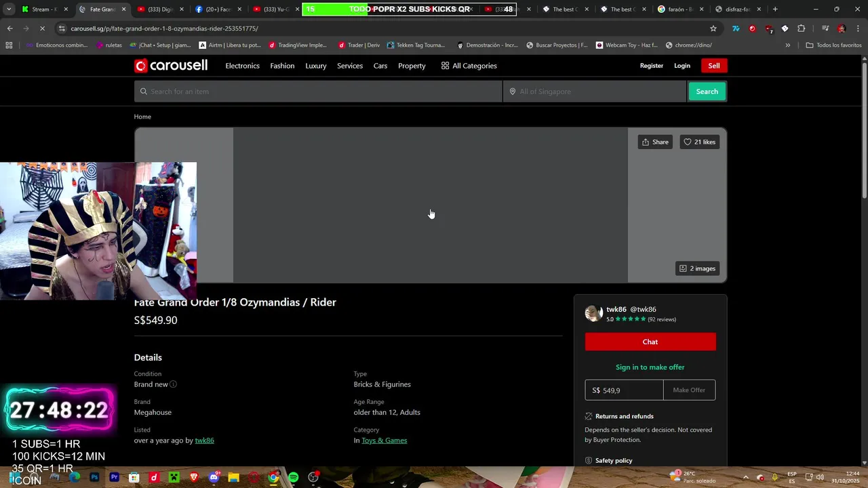Stop loading the page

[x=42, y=28]
